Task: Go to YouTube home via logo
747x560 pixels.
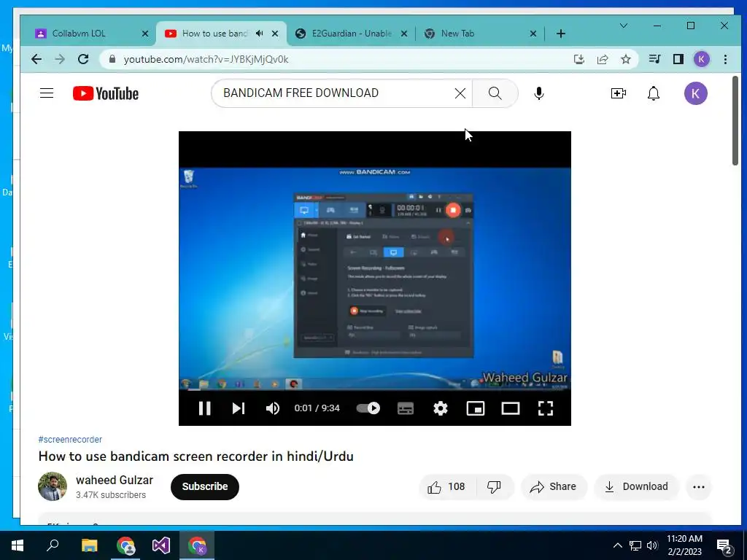Action: (x=106, y=93)
